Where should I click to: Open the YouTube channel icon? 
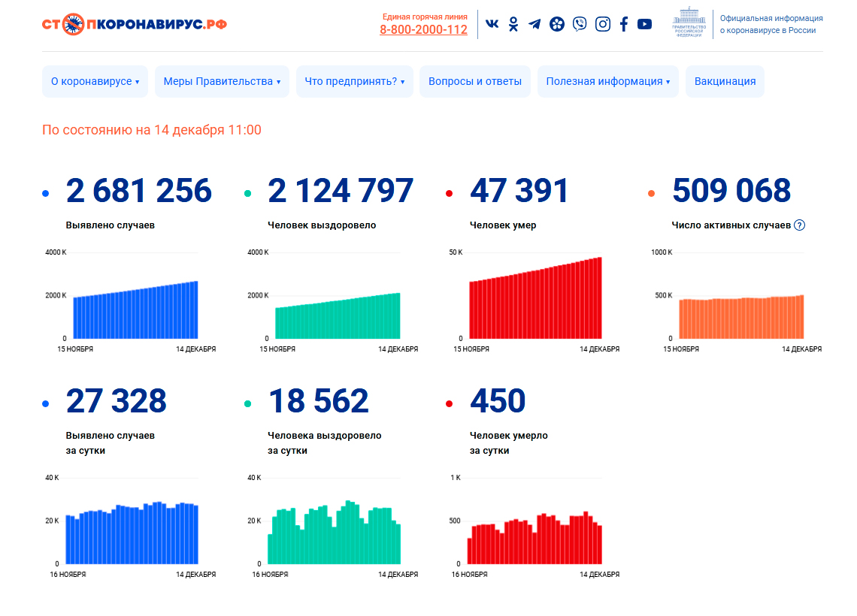click(644, 24)
